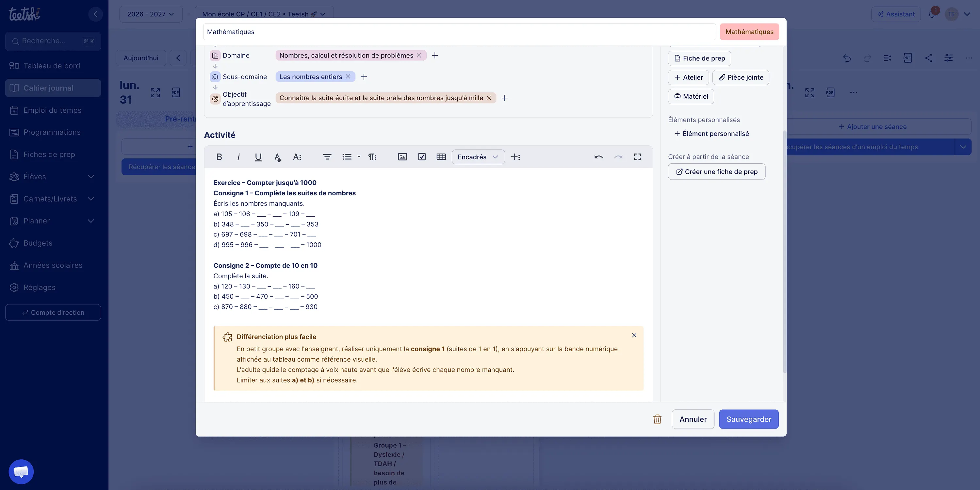The height and width of the screenshot is (490, 980).
Task: Open the font size tool
Action: pyautogui.click(x=297, y=157)
